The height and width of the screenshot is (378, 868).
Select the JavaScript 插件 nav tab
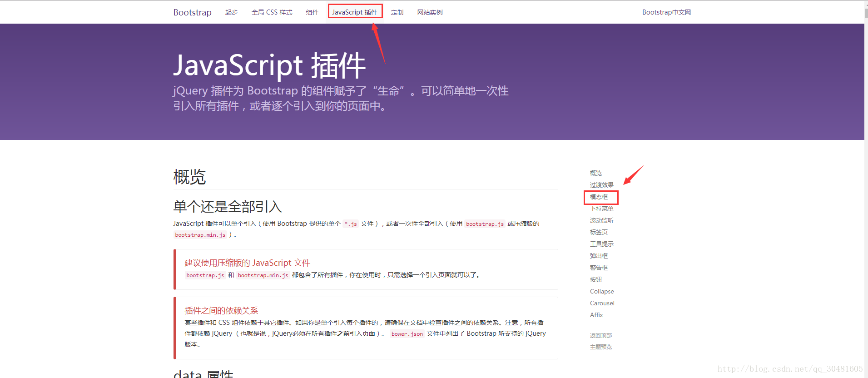355,12
